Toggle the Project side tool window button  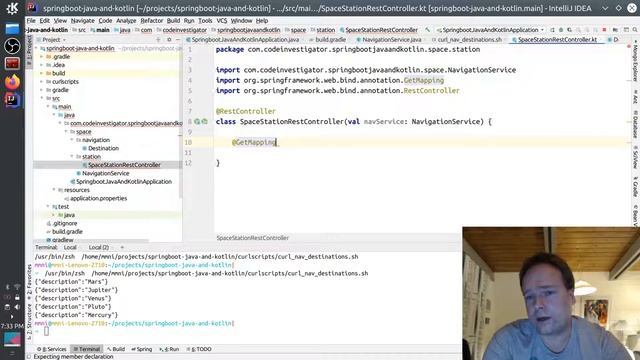29,51
